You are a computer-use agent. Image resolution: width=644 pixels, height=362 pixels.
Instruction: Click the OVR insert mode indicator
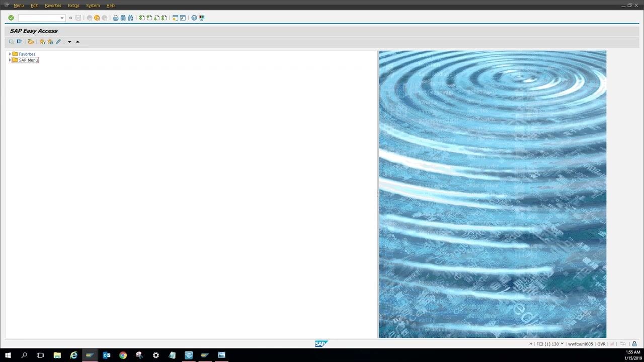(x=601, y=344)
